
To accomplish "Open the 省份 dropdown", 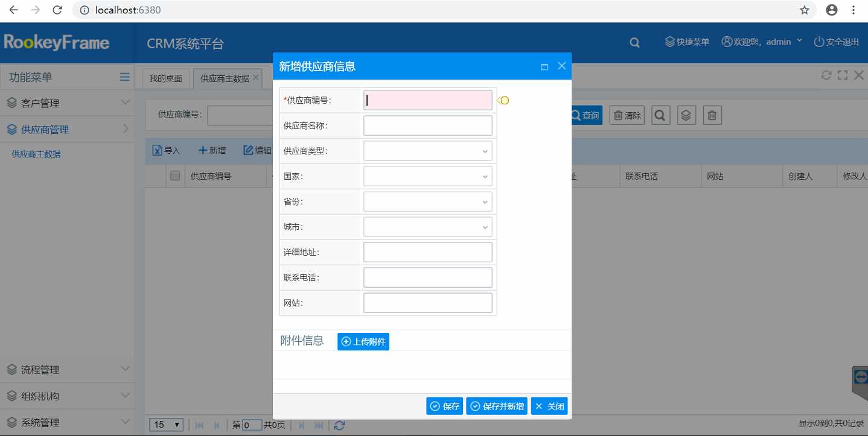I will [x=428, y=201].
